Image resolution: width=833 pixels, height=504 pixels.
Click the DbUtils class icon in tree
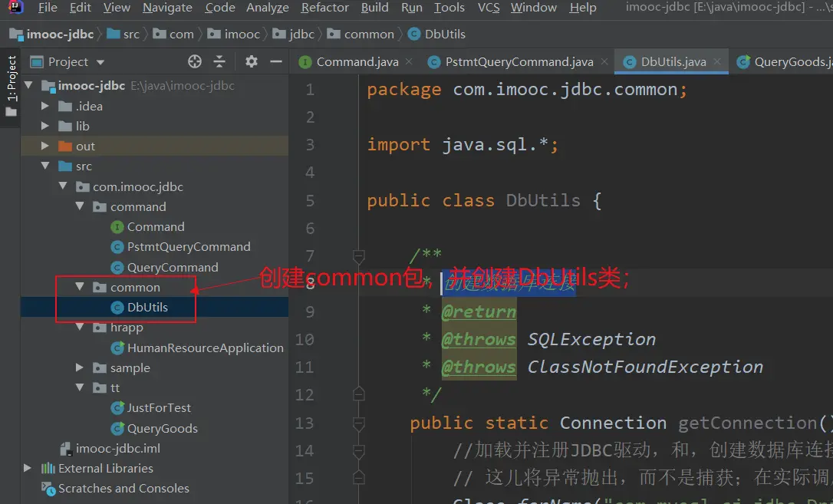tap(117, 308)
